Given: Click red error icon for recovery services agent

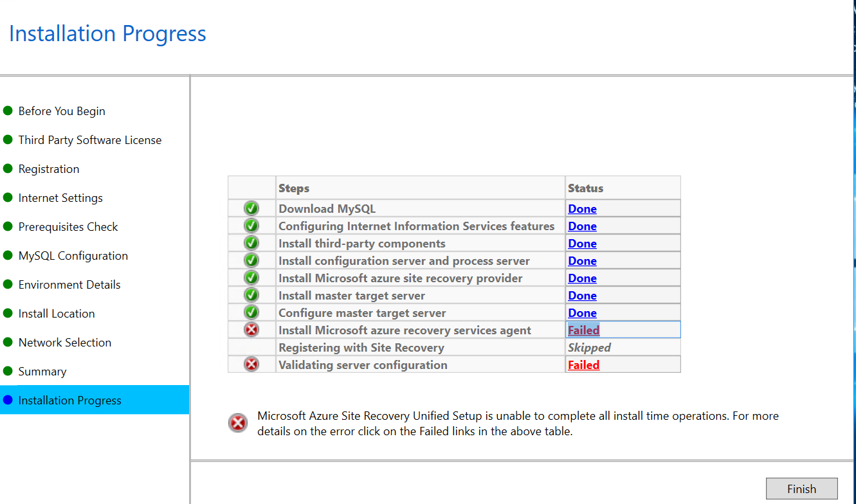Looking at the screenshot, I should tap(251, 330).
